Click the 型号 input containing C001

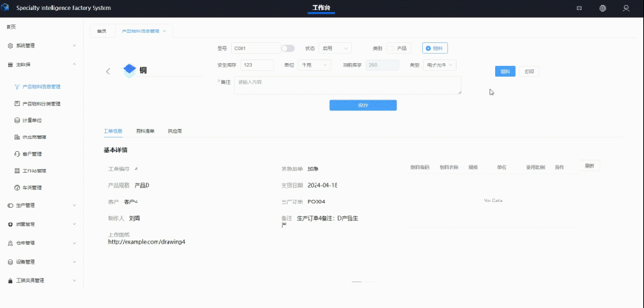point(256,48)
